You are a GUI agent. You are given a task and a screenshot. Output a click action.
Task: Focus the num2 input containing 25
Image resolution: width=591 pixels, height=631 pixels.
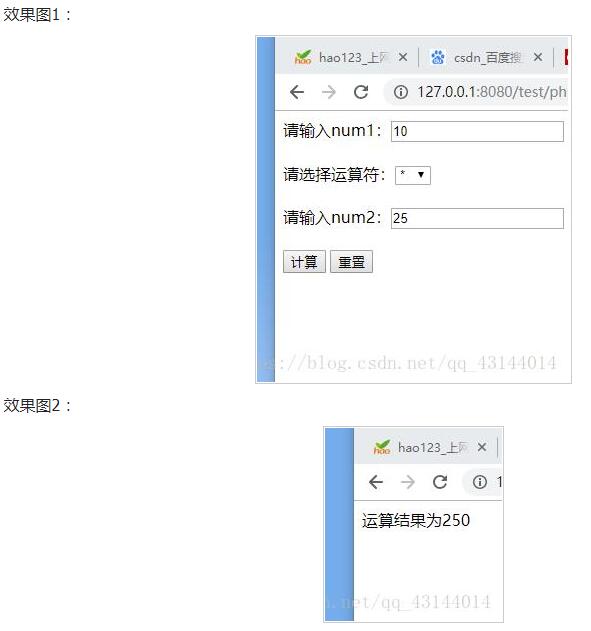477,219
